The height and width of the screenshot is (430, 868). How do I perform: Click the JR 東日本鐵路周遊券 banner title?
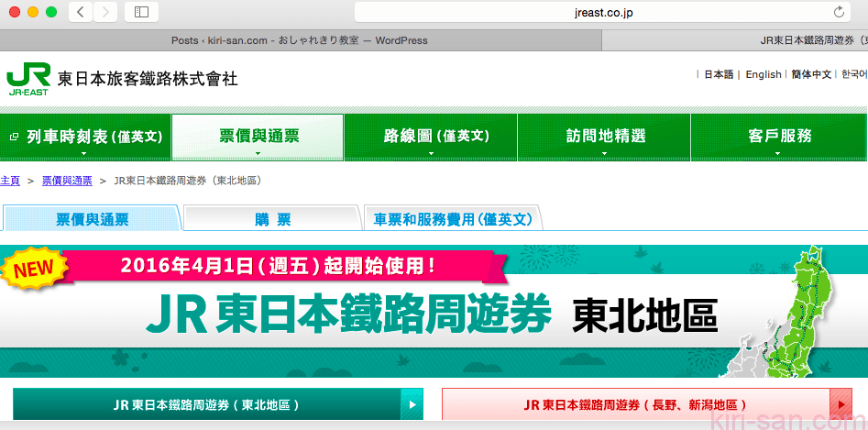click(348, 314)
